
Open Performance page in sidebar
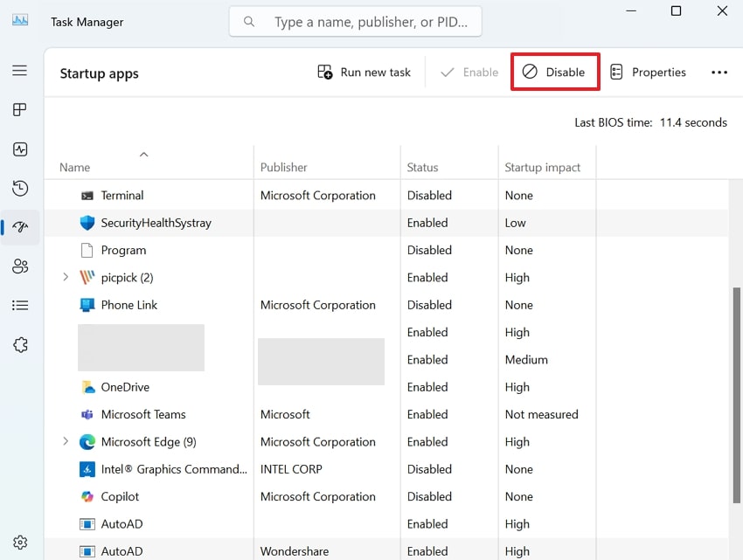click(19, 149)
